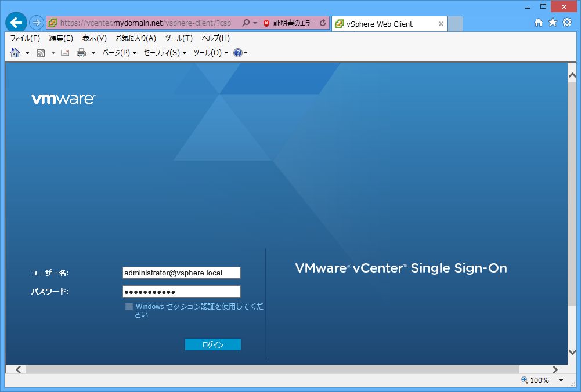This screenshot has height=392, width=581.
Task: Click the site icon in the address bar
Action: [53, 23]
